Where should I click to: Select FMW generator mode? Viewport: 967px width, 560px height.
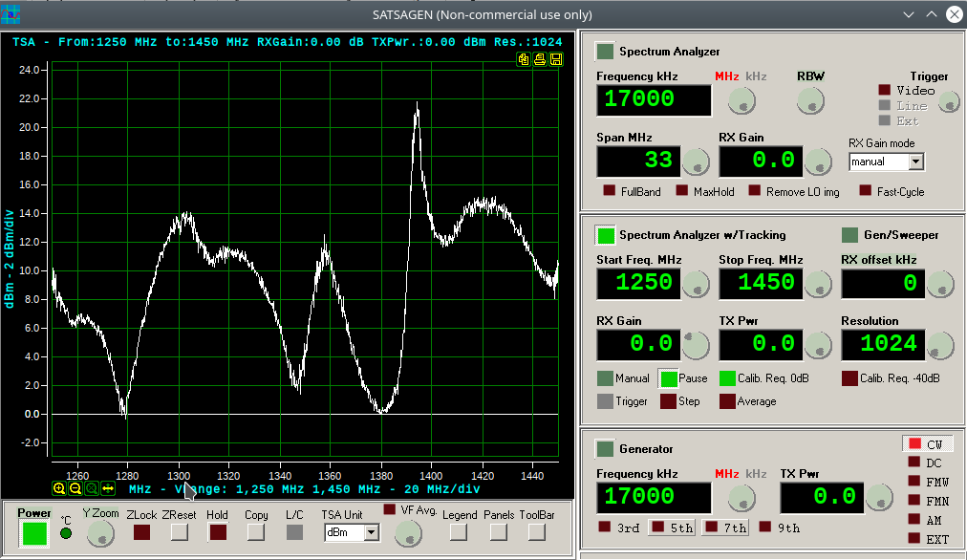tap(914, 482)
